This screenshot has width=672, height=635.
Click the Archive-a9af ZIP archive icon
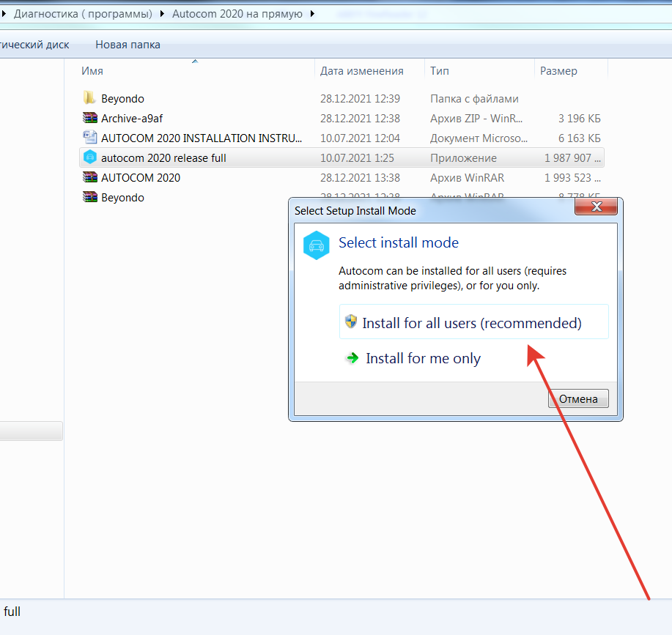click(89, 118)
